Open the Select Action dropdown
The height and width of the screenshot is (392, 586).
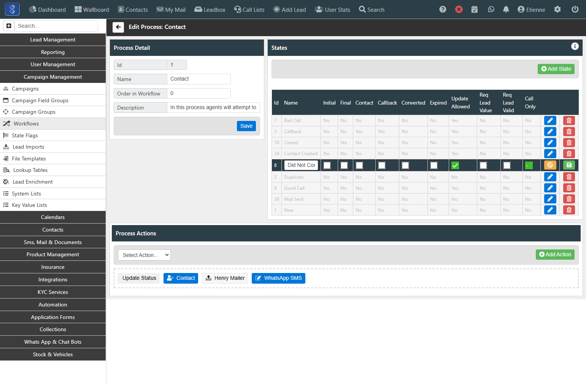[144, 255]
